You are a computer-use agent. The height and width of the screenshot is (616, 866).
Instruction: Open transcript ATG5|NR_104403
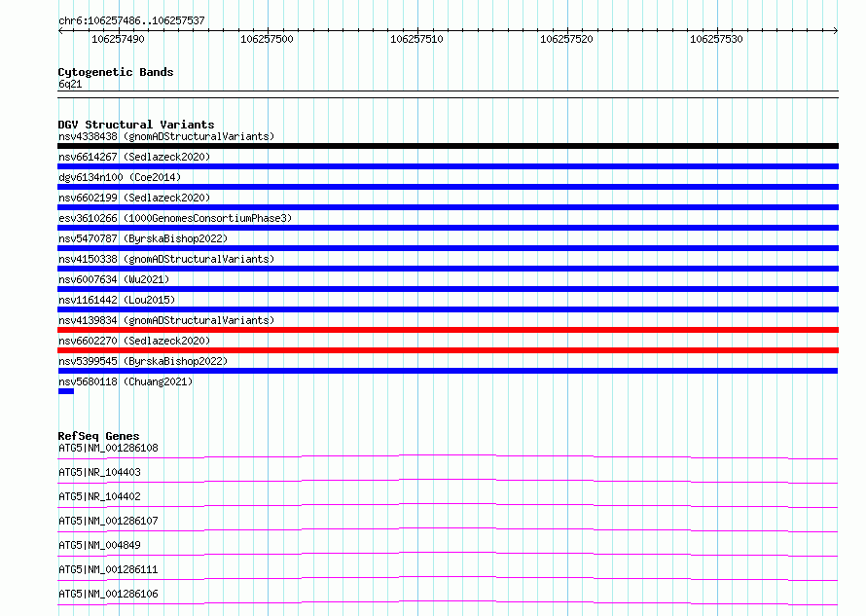pyautogui.click(x=99, y=472)
